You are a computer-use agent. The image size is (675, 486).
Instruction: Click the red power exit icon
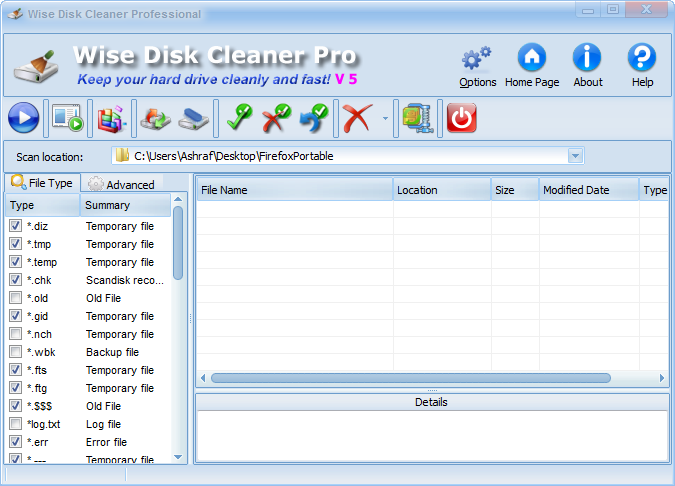pos(461,118)
